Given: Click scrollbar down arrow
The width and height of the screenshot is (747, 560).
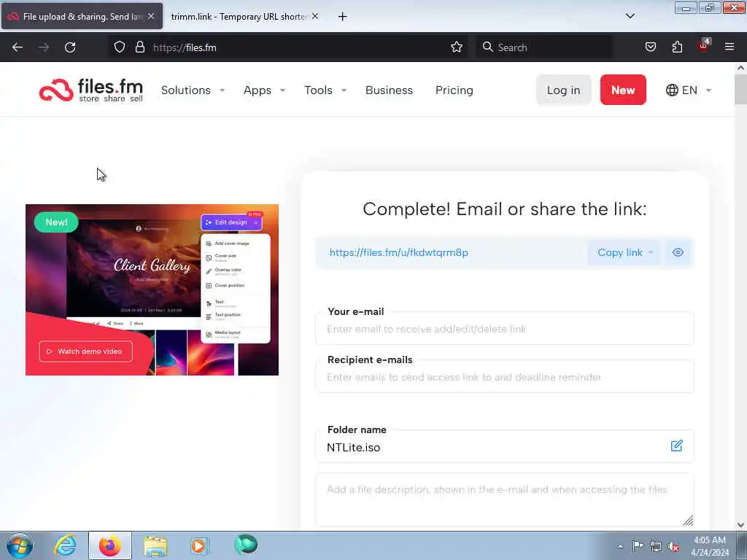Looking at the screenshot, I should (x=740, y=525).
